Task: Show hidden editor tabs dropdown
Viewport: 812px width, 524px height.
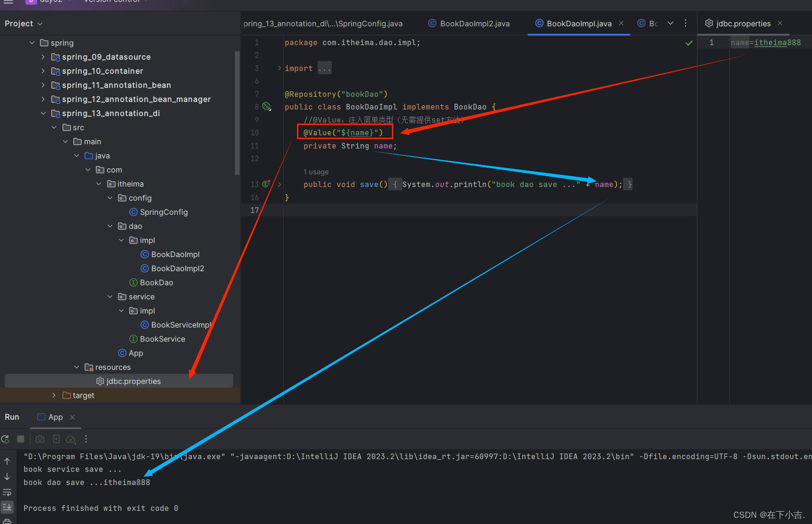Action: tap(671, 23)
